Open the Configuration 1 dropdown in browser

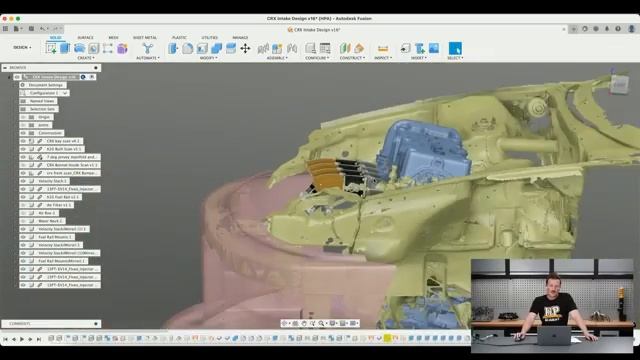(65, 93)
